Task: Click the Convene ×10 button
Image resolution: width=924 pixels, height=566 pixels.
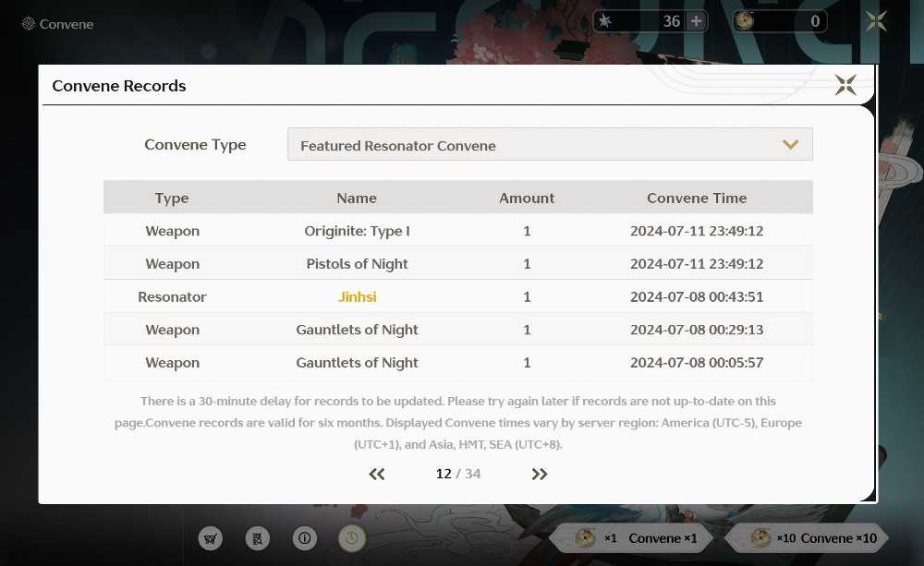Action: tap(805, 538)
